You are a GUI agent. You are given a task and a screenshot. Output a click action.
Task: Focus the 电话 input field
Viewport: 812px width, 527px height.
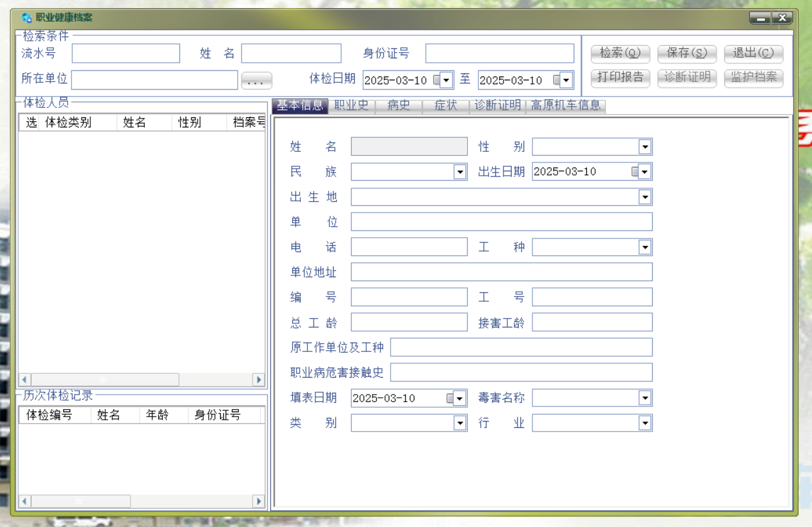[x=409, y=247]
